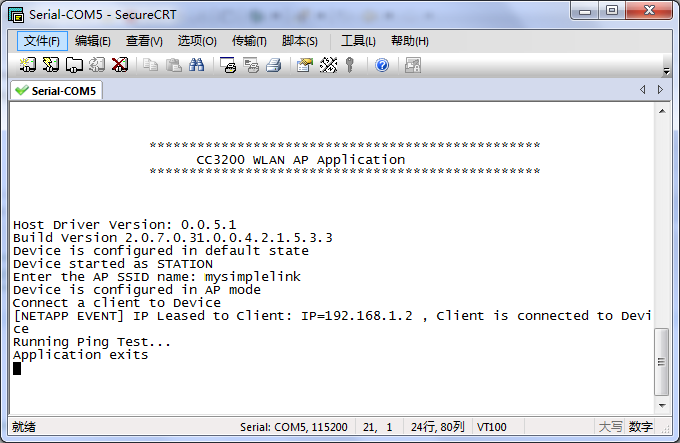Click the tab scroll left arrow
Viewport: 680px width, 443px height.
pyautogui.click(x=643, y=90)
